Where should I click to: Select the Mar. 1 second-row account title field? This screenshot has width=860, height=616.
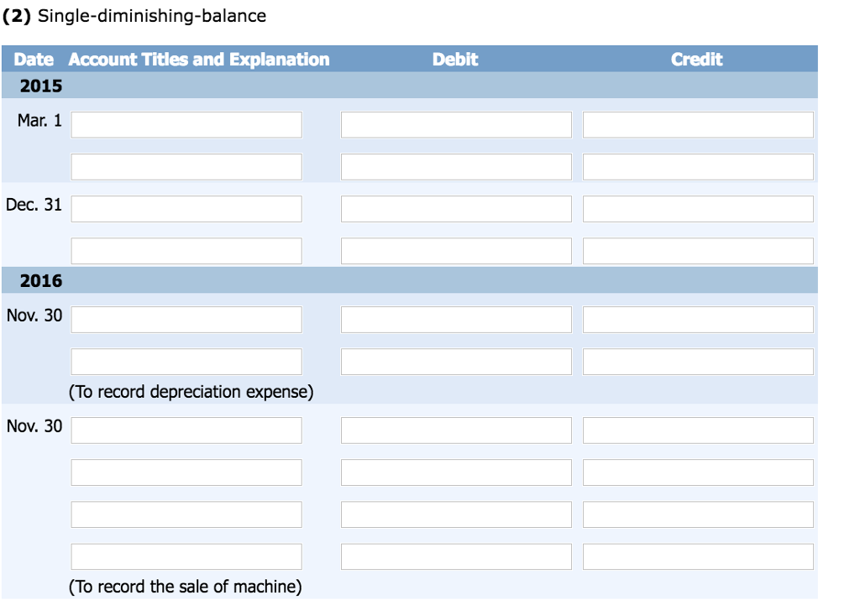[186, 167]
